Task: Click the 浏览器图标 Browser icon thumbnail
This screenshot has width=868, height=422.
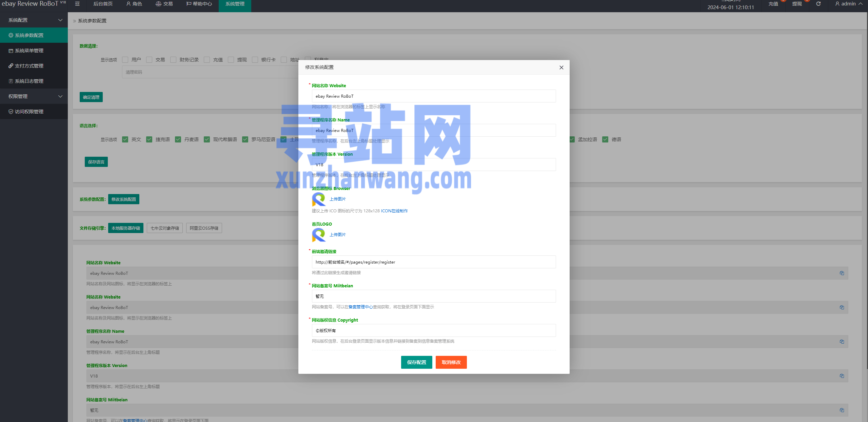Action: tap(319, 199)
